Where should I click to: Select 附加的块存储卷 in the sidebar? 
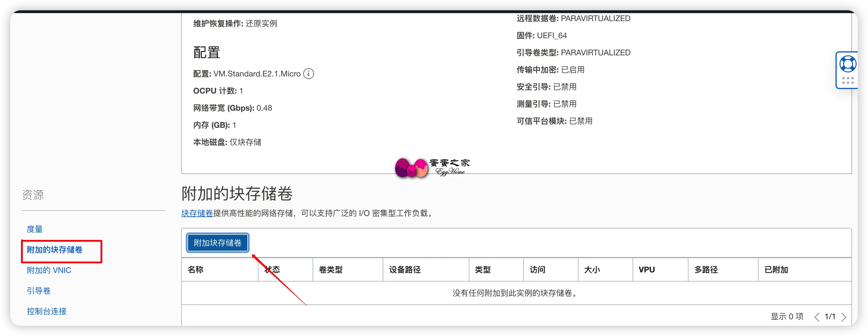[x=55, y=250]
